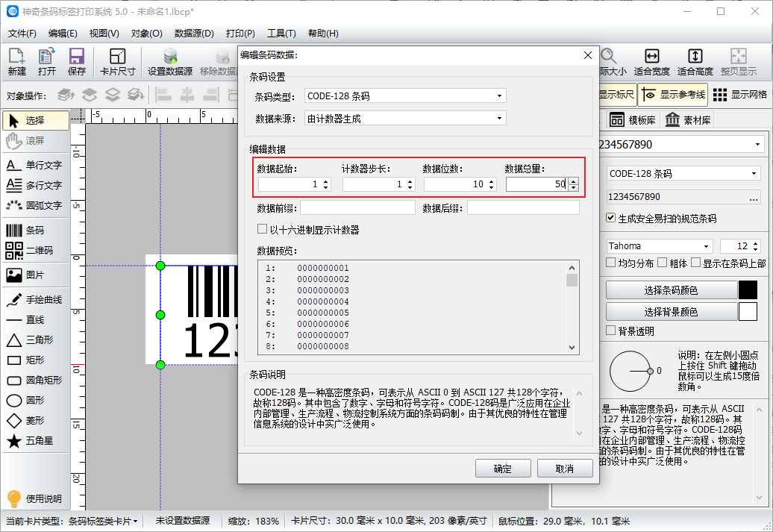Open 使用说明 help lightbulb

coord(36,498)
